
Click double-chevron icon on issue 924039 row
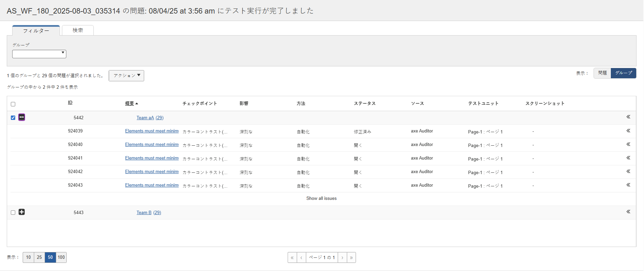coord(628,131)
